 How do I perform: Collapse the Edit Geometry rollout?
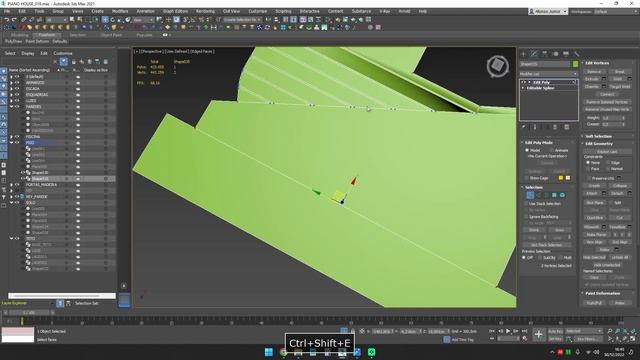click(599, 144)
